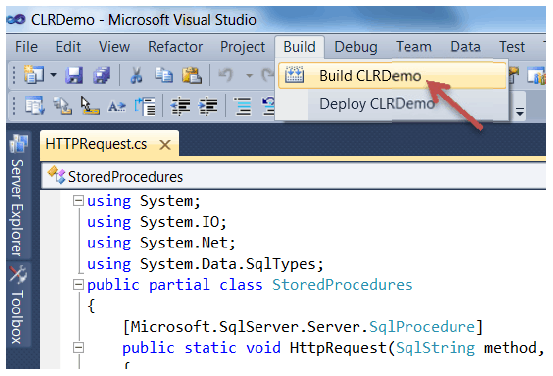Select Deploy CLRDemo menu entry
Viewport: 553px width, 376px height.
click(392, 104)
